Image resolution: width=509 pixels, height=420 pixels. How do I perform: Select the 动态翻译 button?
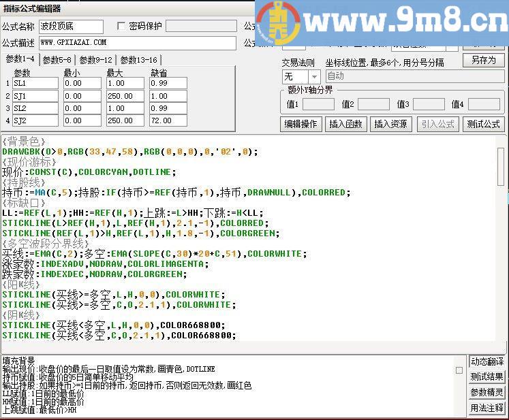click(487, 361)
